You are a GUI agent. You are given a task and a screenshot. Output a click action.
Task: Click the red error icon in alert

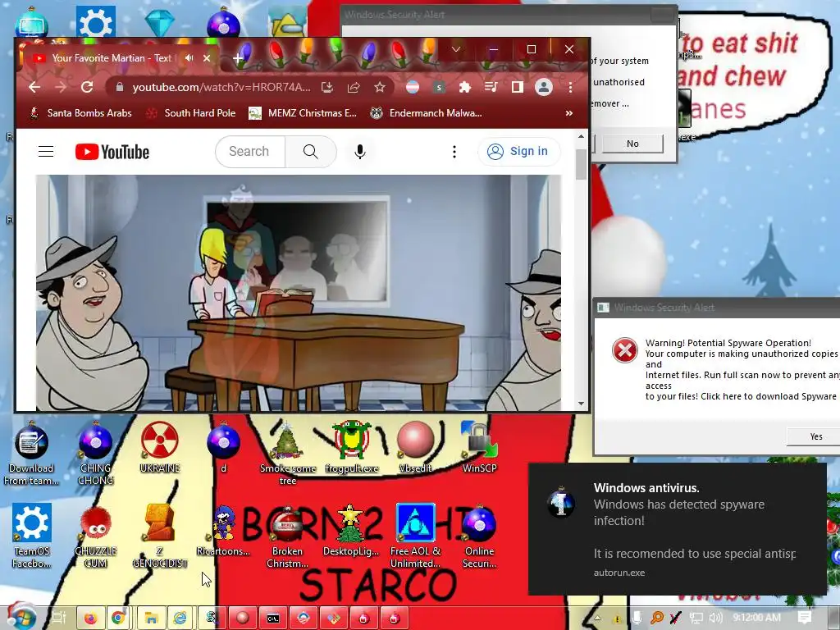coord(624,350)
